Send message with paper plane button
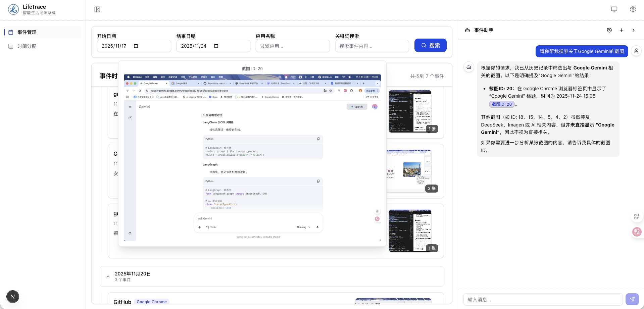Viewport: 644px width, 309px height. 632,299
